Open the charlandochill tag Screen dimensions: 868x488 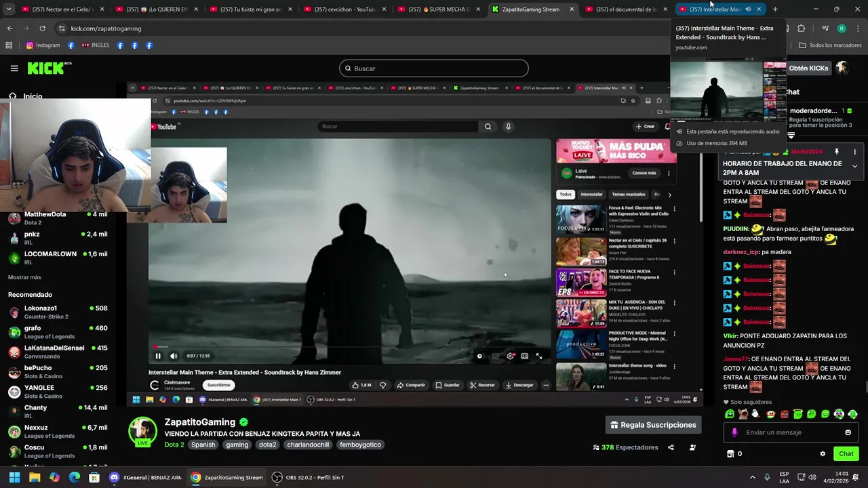(308, 445)
